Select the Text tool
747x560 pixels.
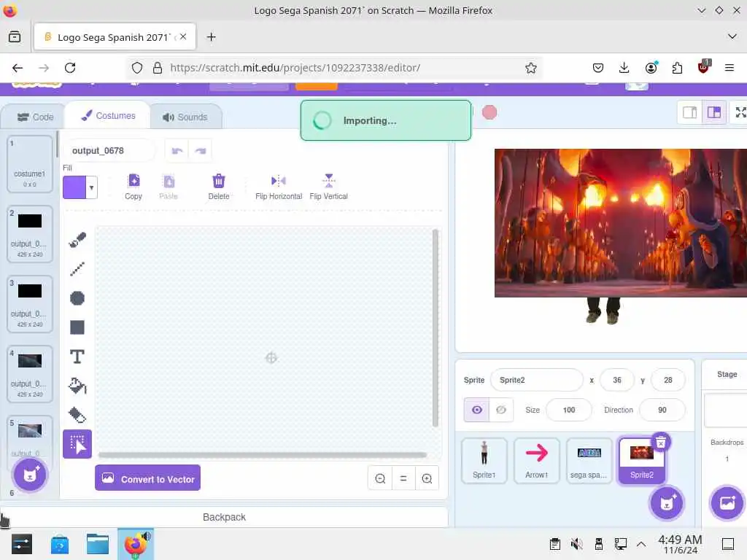[x=77, y=357]
